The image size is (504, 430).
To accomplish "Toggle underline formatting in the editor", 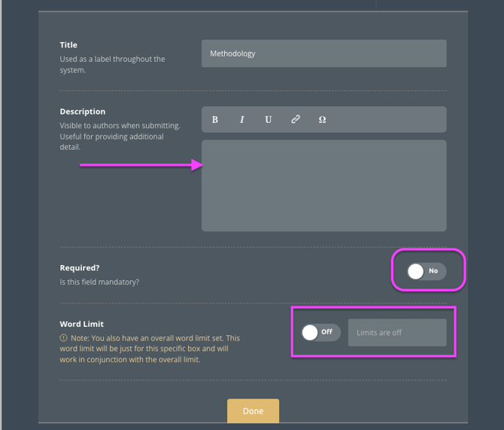I will point(269,120).
